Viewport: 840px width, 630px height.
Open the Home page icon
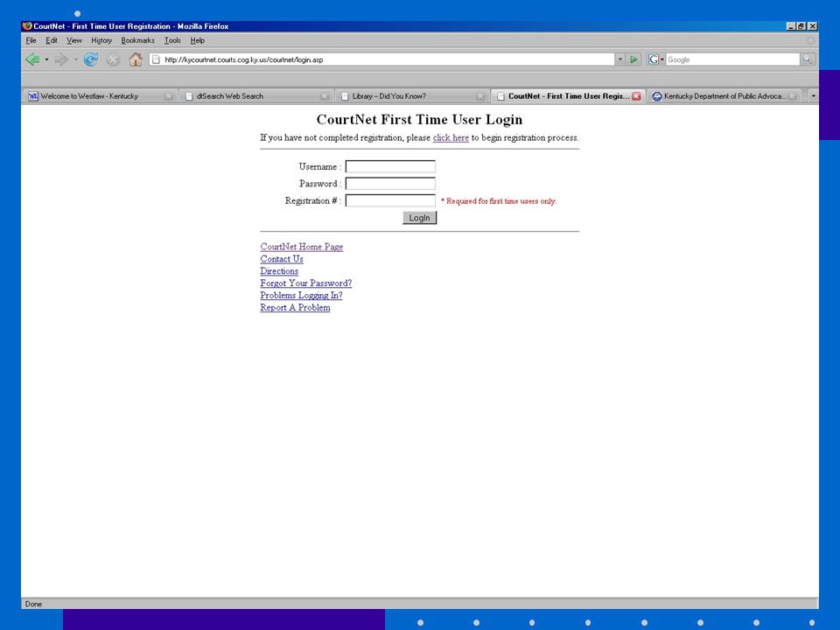click(x=136, y=59)
